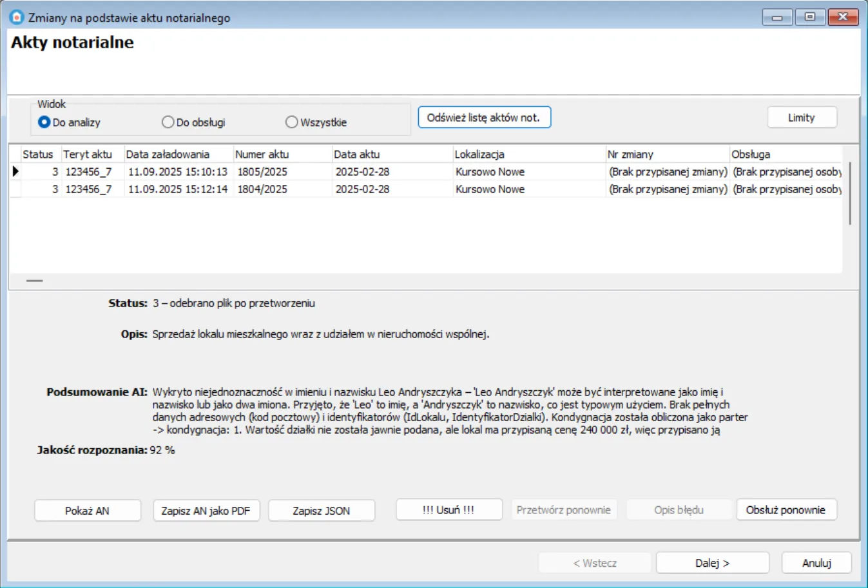Click the 'Lokalizacja' column header
The height and width of the screenshot is (588, 868).
click(x=479, y=155)
